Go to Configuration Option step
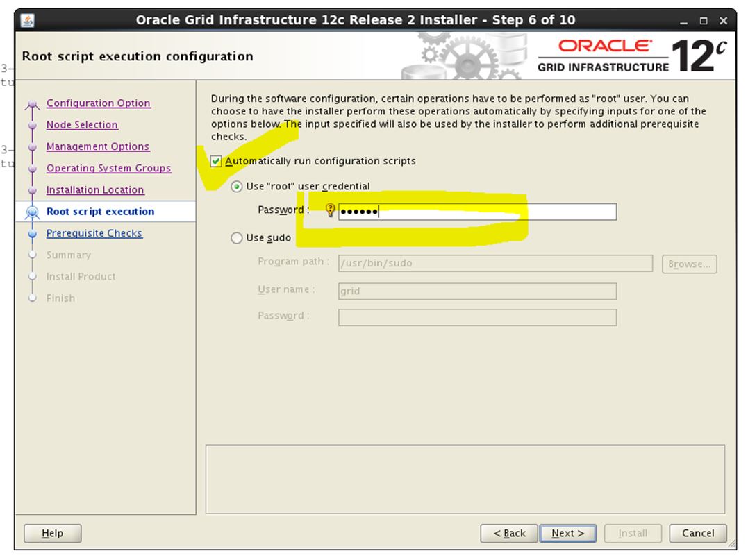 point(98,103)
